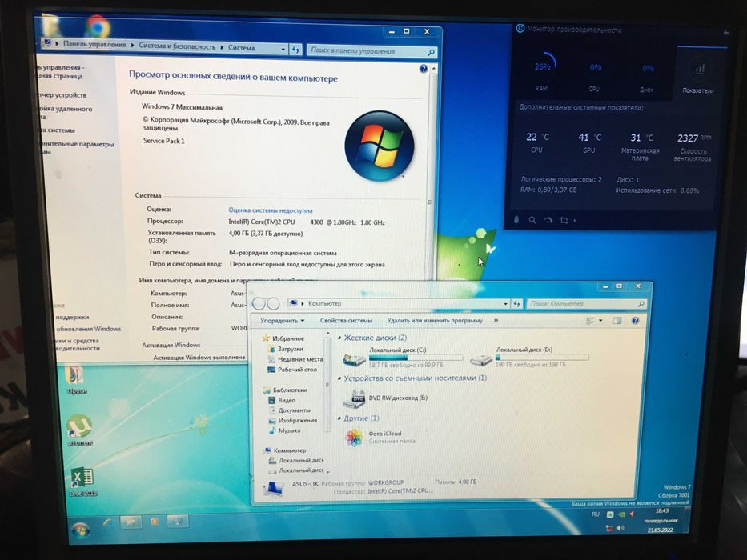
Task: Select Изображения library in navigation pane
Action: point(298,420)
